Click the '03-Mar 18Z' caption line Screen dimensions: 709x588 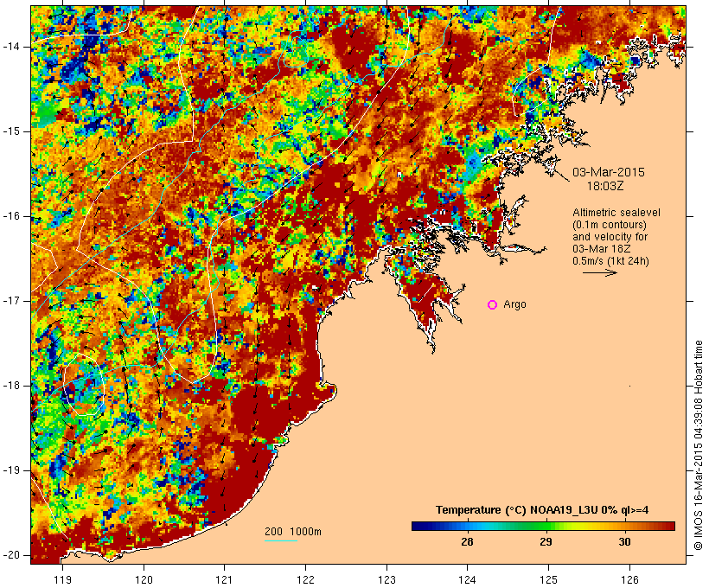(x=602, y=249)
